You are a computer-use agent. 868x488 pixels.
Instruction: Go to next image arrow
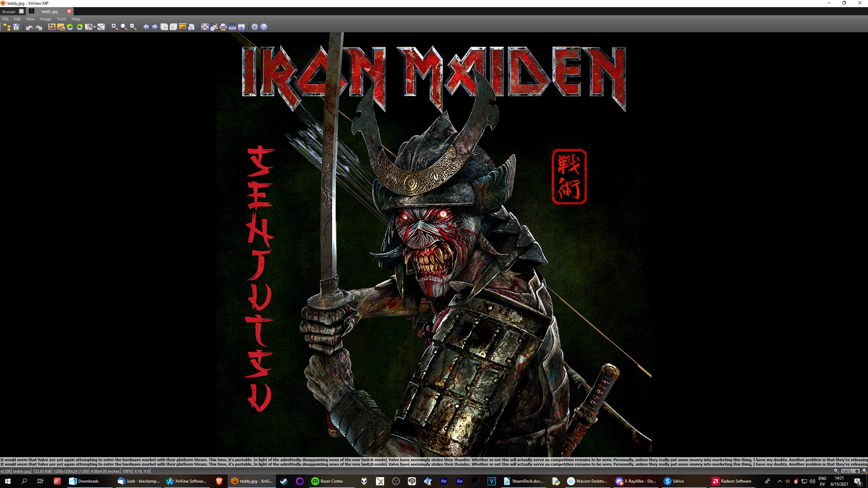click(155, 27)
